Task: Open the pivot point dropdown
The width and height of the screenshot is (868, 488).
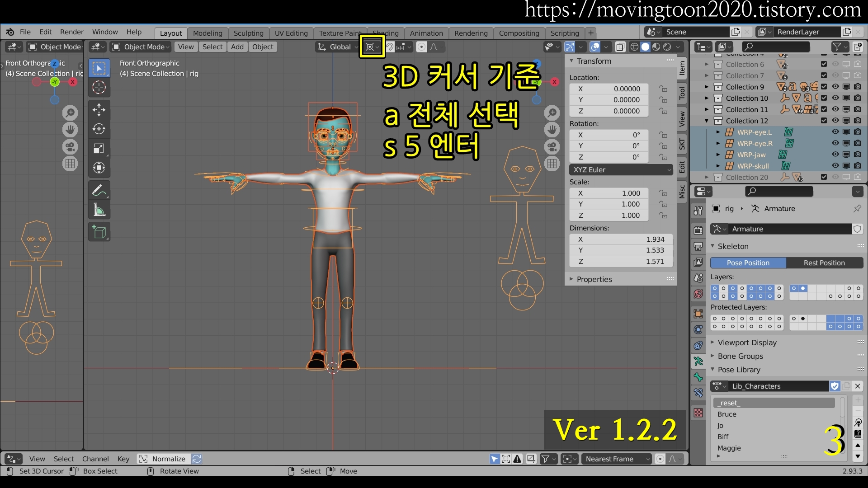Action: tap(372, 47)
